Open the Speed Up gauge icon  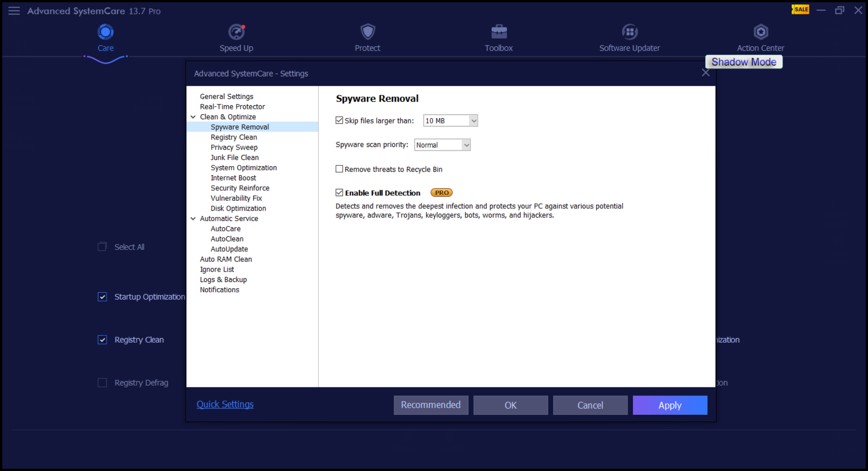coord(236,32)
